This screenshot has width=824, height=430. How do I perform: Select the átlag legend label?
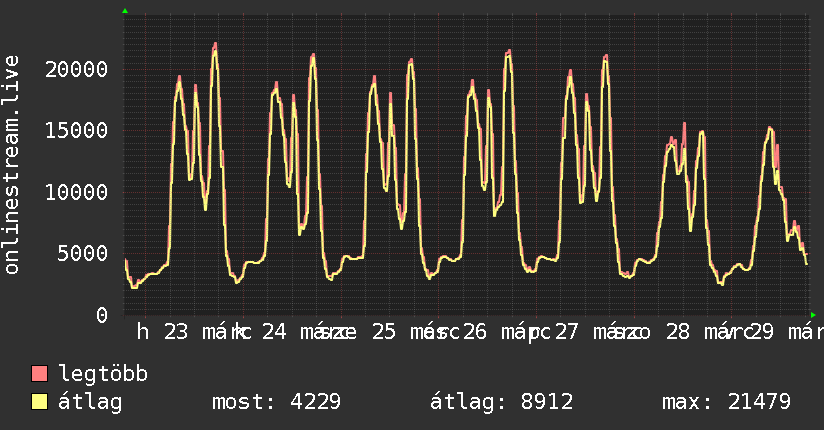90,402
